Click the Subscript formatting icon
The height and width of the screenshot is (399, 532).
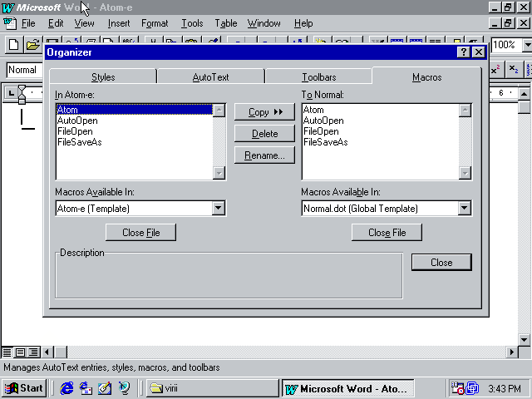514,70
